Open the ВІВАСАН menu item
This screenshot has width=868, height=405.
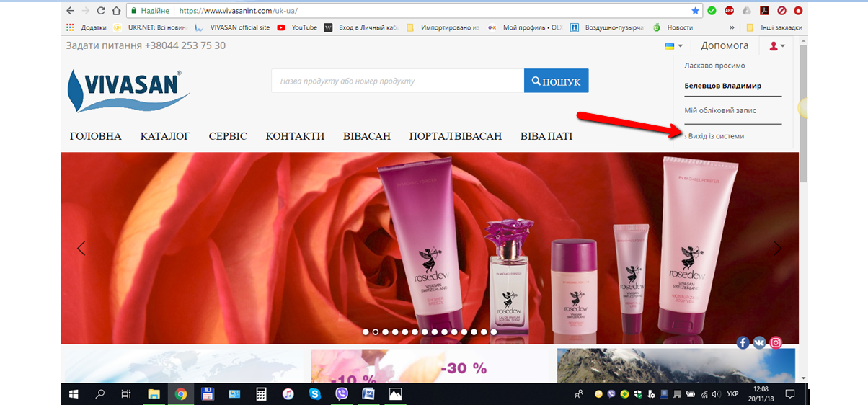click(x=367, y=136)
